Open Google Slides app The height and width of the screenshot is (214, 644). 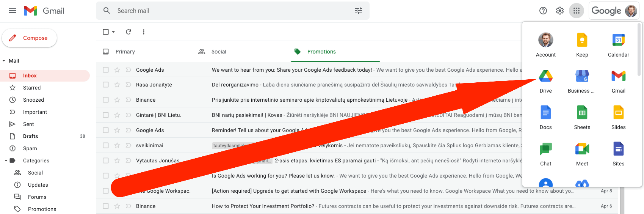[618, 118]
